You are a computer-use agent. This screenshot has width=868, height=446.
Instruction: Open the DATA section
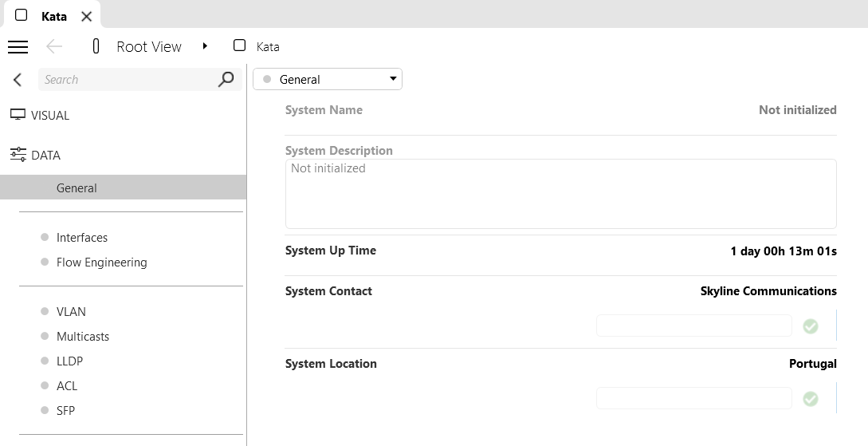pyautogui.click(x=45, y=156)
